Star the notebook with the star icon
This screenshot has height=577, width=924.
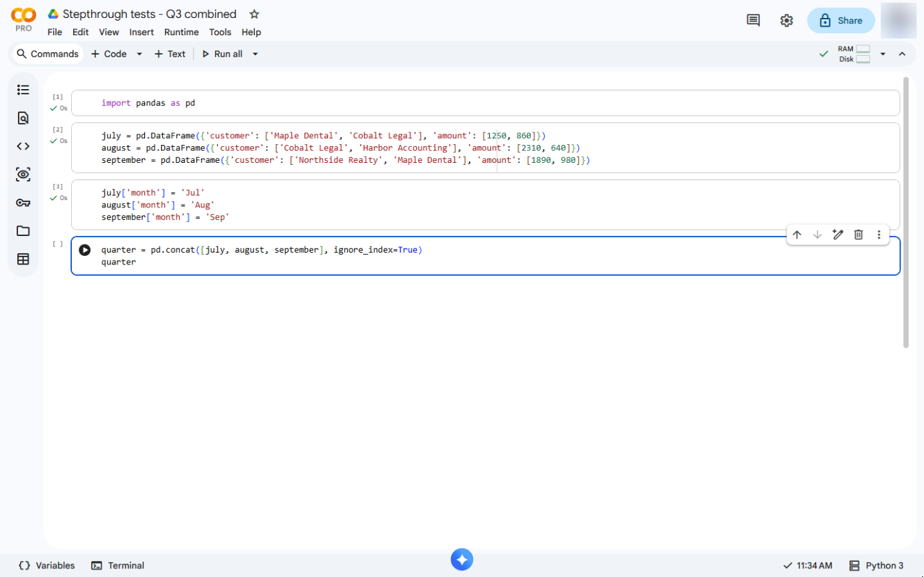pos(254,14)
